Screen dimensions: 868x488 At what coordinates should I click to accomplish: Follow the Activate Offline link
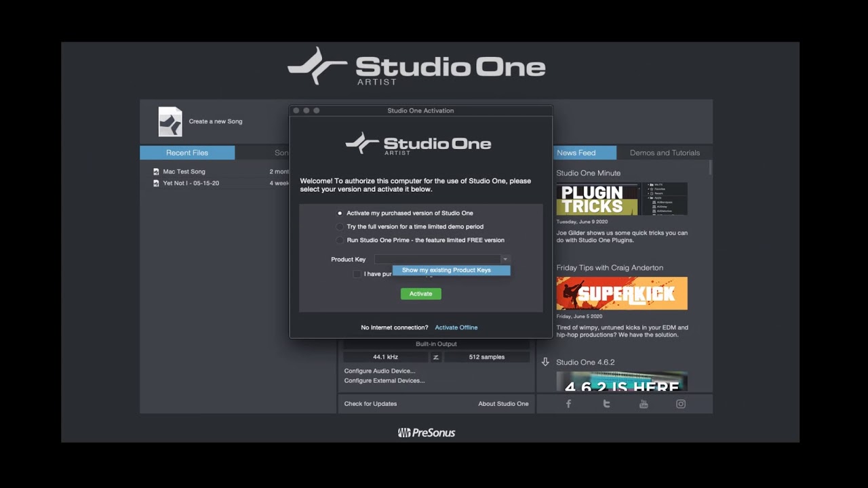tap(456, 327)
